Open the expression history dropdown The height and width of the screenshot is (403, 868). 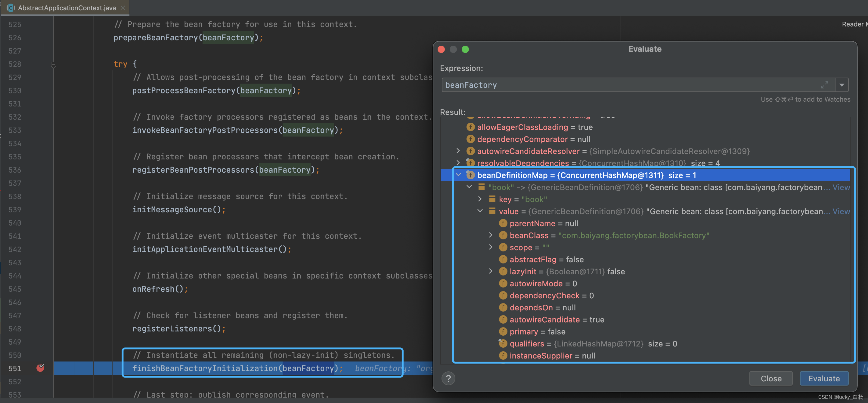tap(842, 85)
